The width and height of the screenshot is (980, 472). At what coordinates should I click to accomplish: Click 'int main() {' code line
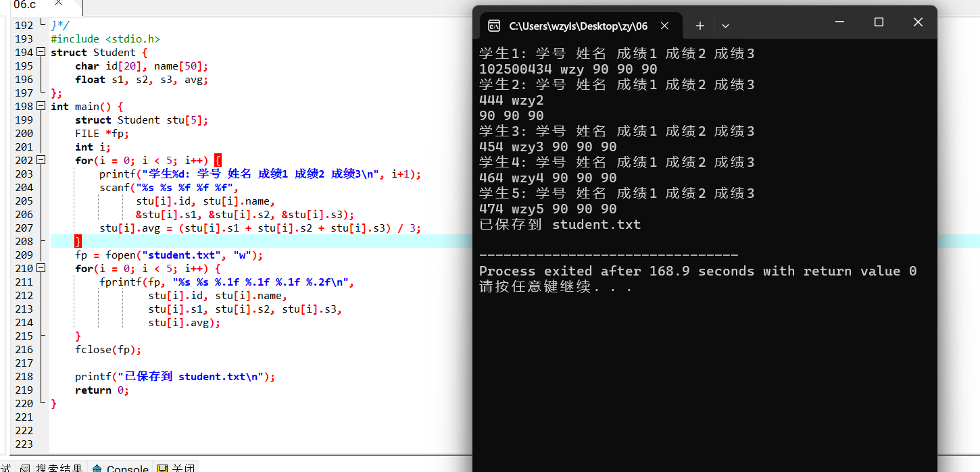[87, 106]
